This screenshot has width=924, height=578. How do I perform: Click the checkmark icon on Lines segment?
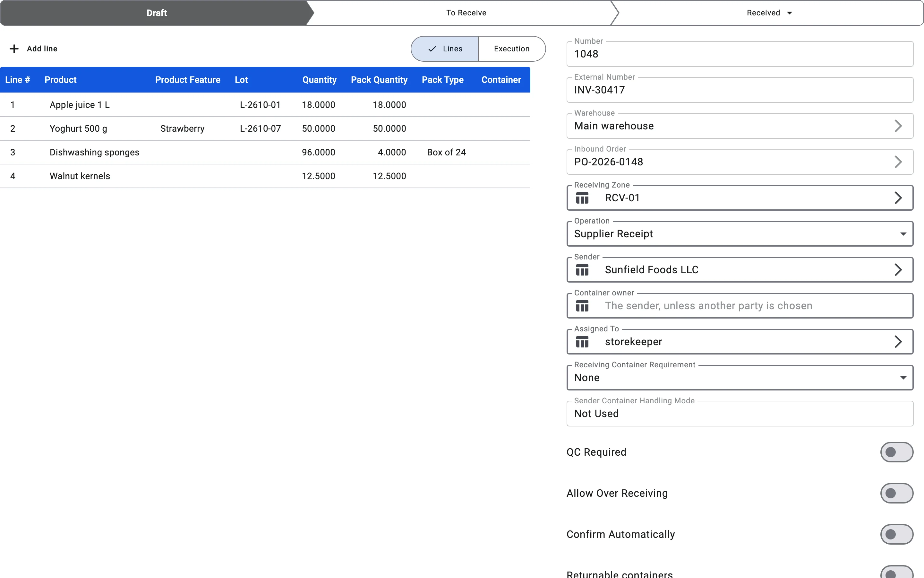click(x=432, y=49)
